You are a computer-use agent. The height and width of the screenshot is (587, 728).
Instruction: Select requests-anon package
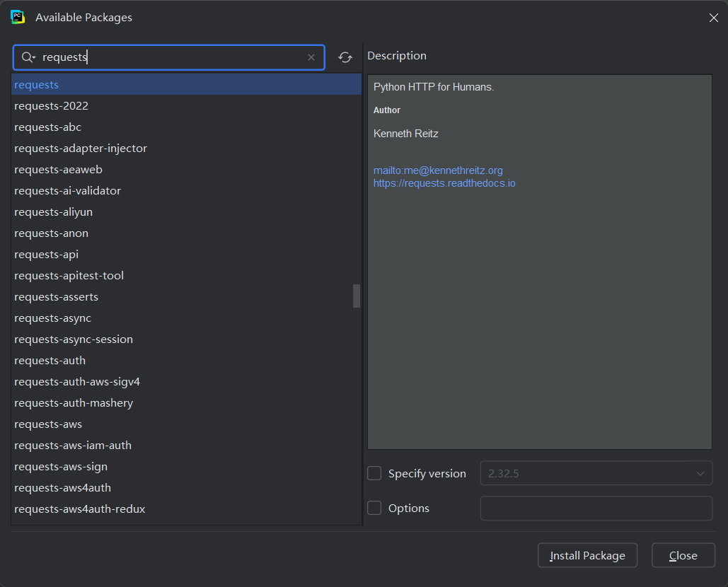tap(186, 233)
